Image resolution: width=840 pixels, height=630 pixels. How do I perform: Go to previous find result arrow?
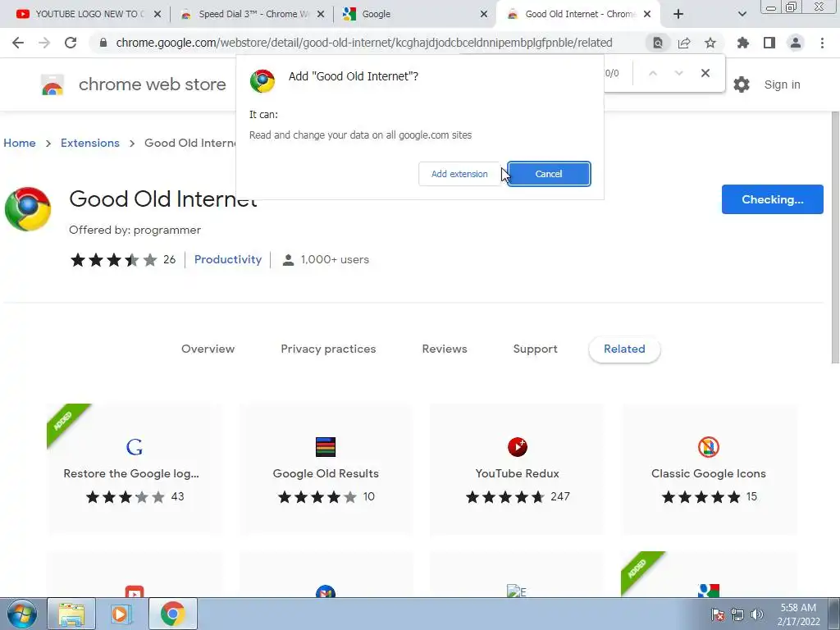(652, 73)
